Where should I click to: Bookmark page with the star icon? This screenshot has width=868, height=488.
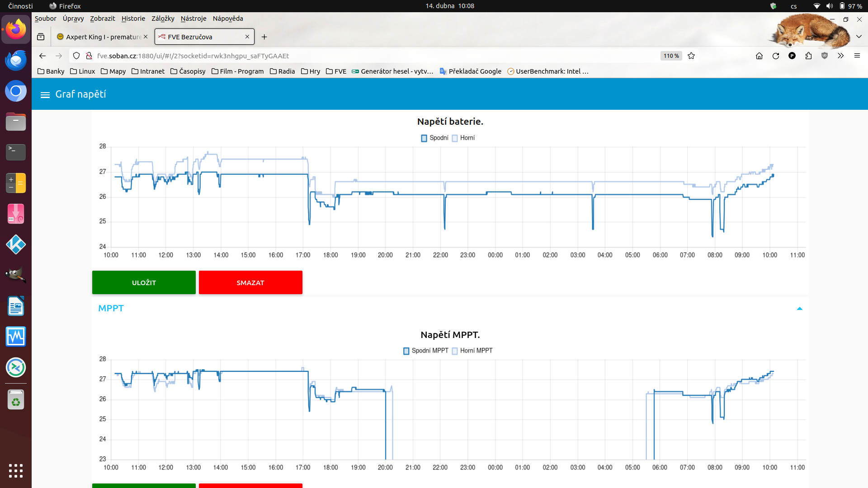691,56
